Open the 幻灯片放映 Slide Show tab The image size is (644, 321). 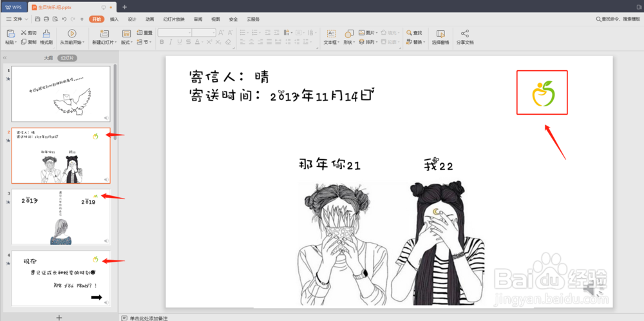174,19
